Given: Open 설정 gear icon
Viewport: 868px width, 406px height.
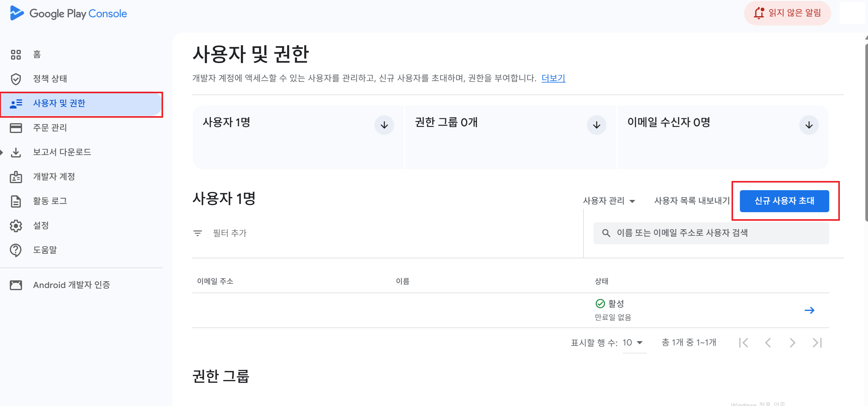Looking at the screenshot, I should [x=16, y=226].
